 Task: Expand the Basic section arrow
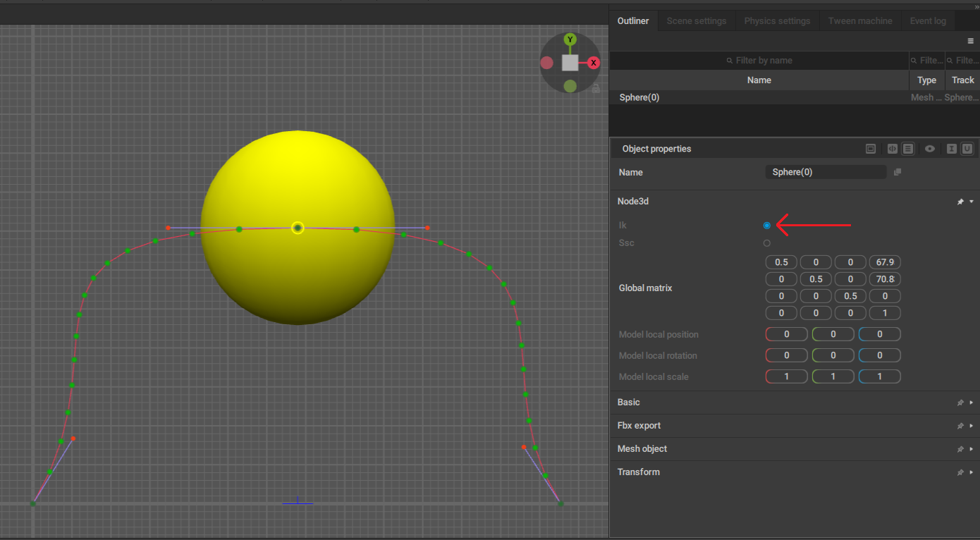[972, 403]
